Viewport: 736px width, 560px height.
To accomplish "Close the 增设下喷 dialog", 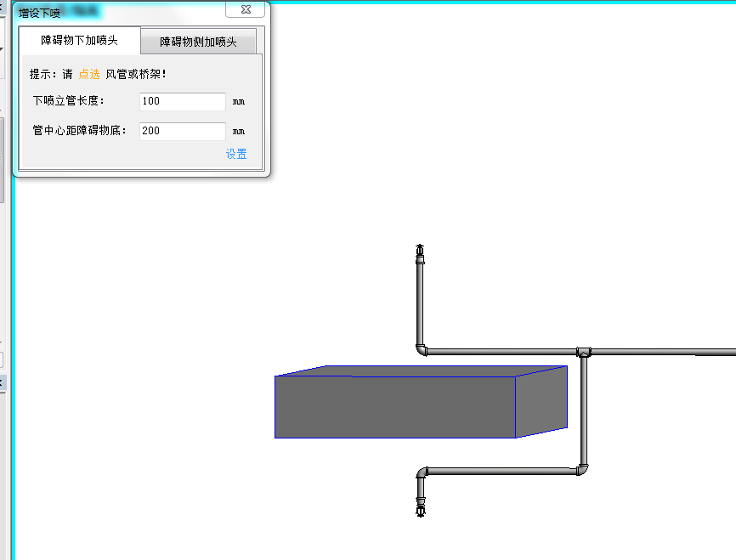I will tap(245, 10).
